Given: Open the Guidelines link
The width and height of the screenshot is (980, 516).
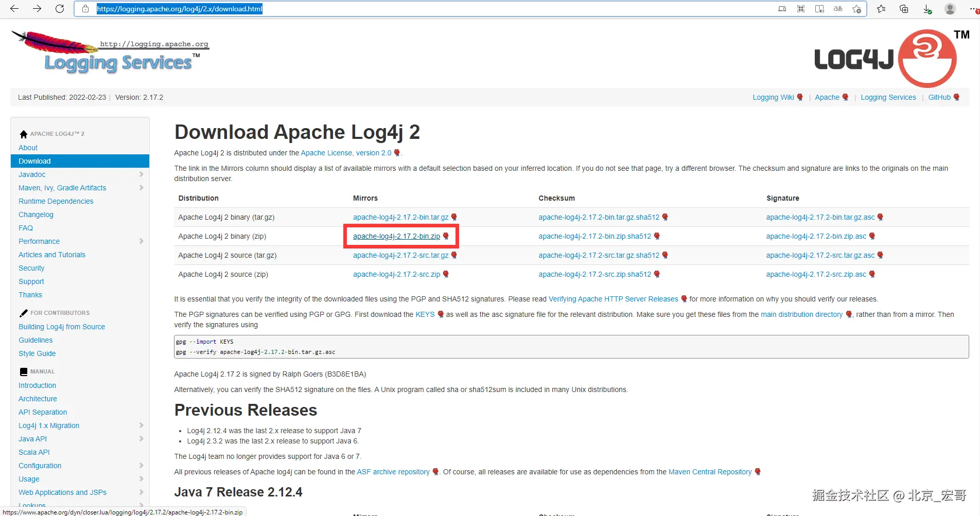Looking at the screenshot, I should (x=36, y=340).
